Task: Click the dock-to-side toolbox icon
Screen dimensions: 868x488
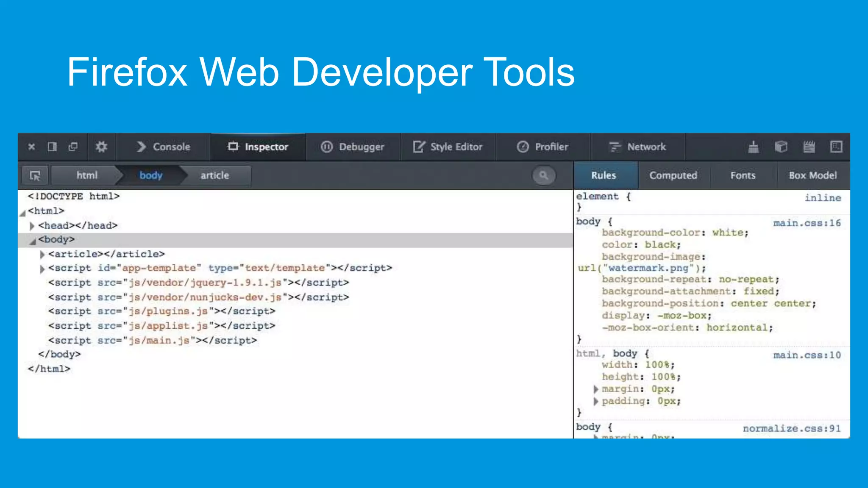Action: pos(52,147)
